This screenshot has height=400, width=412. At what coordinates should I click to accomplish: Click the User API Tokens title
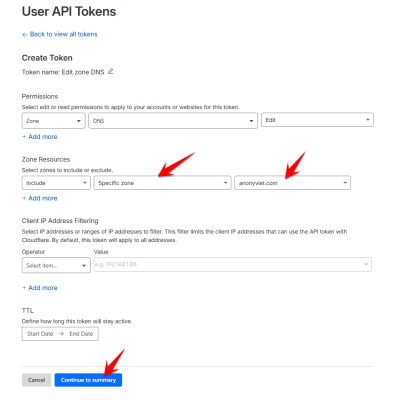click(x=69, y=12)
